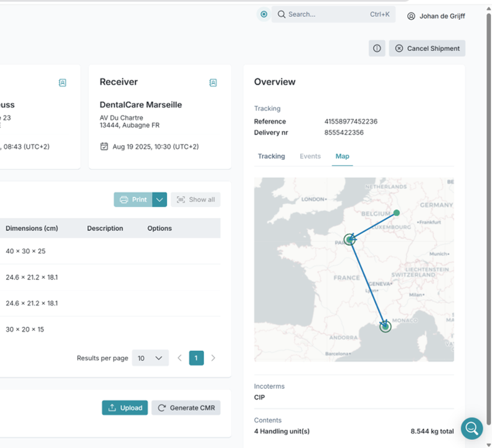The width and height of the screenshot is (492, 448).
Task: Click the Paris waypoint marker on the map
Action: 349,240
